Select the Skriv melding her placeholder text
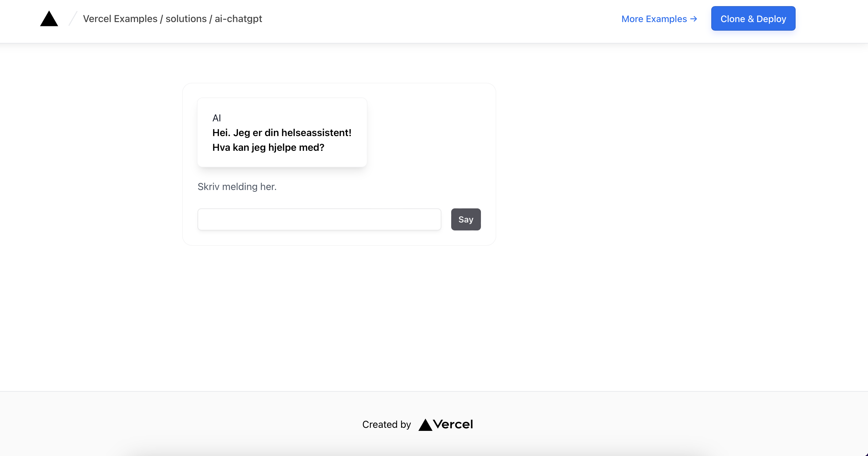 pos(237,187)
